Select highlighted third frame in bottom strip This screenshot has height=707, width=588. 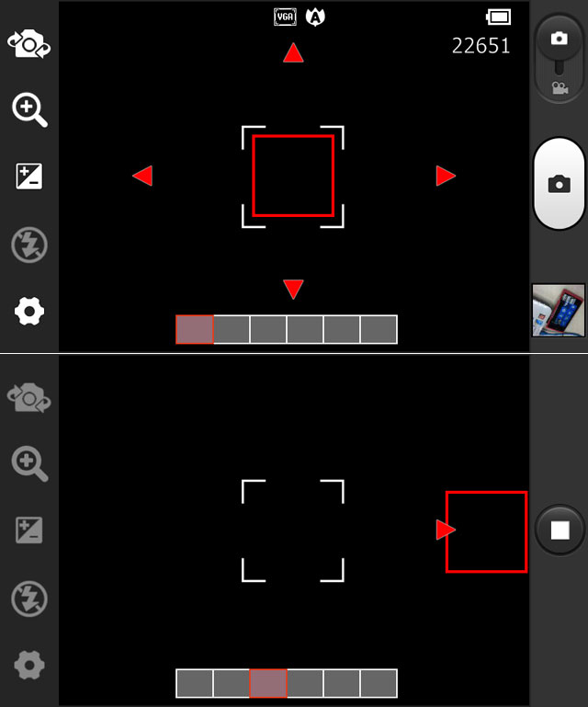(268, 683)
